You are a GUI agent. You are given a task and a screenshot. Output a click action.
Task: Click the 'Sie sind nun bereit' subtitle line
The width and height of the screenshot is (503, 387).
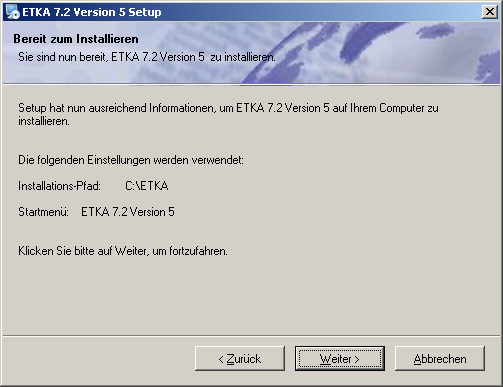147,57
